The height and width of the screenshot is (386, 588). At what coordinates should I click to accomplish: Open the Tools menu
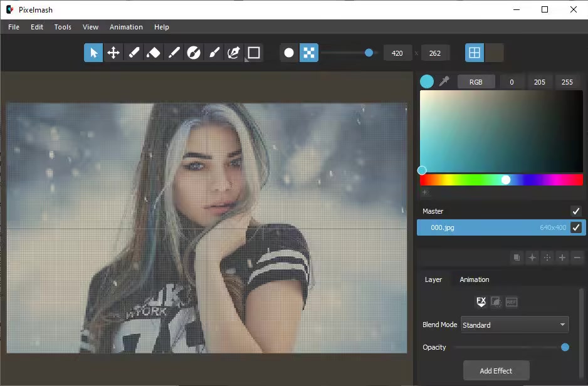[63, 27]
